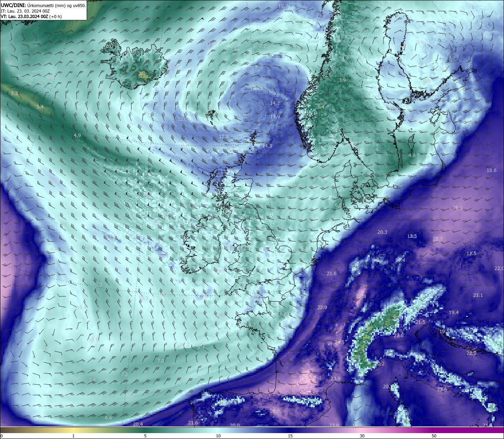The image size is (504, 439).
Task: Click the 9.9 map value
Action: tap(420, 42)
